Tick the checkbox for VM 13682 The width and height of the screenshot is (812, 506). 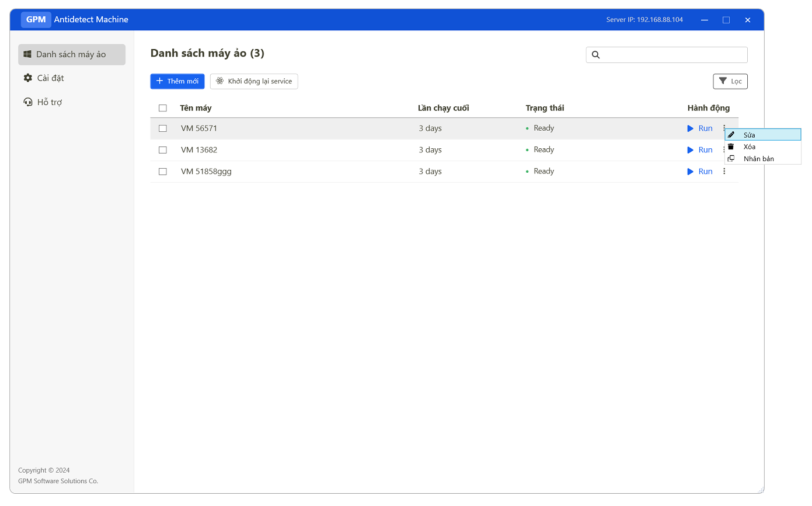tap(163, 150)
